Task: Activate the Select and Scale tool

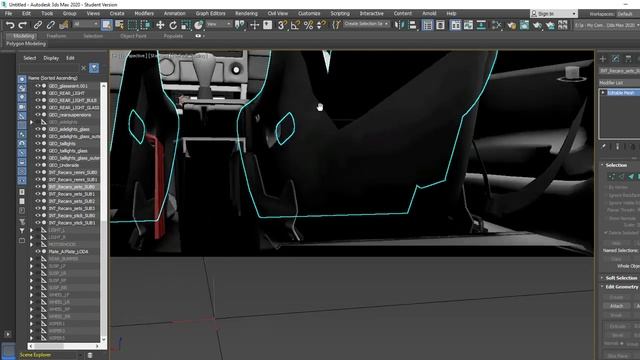Action: point(186,25)
